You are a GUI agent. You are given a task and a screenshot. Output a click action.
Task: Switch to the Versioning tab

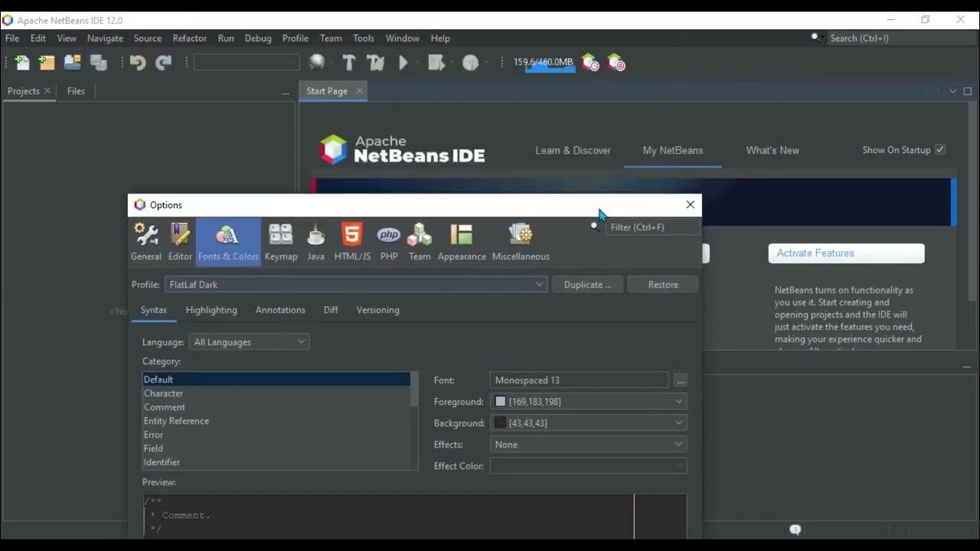[377, 310]
